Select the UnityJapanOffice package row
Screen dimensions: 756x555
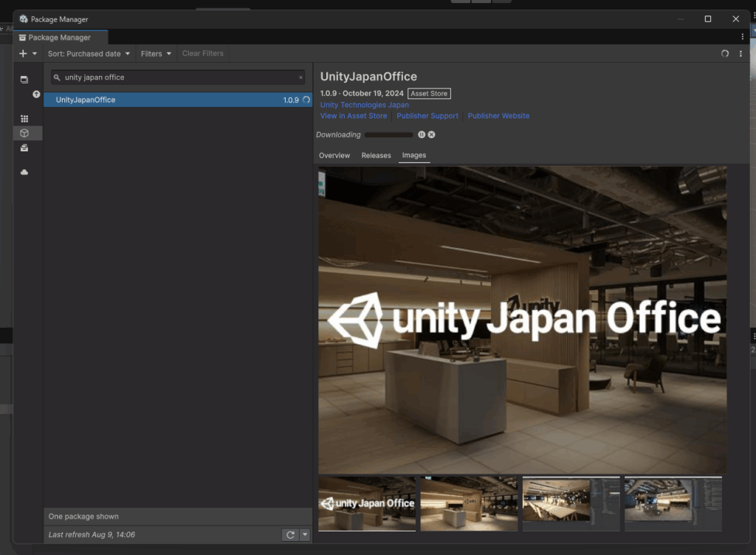click(178, 100)
